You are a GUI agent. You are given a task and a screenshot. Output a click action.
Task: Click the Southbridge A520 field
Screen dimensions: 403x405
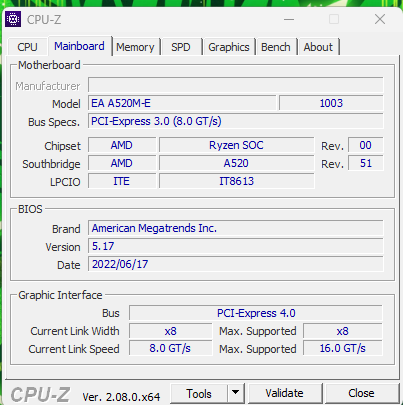coord(236,163)
